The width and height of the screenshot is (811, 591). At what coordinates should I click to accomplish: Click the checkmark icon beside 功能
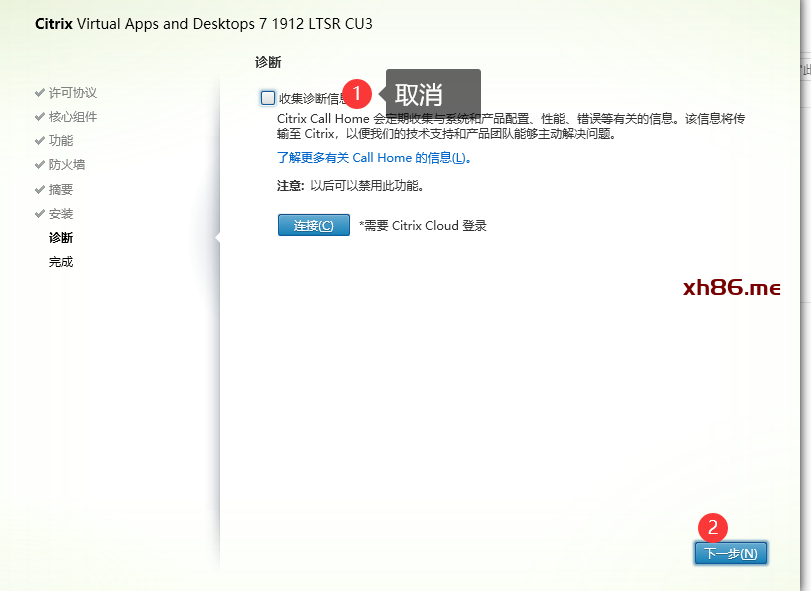[39, 140]
